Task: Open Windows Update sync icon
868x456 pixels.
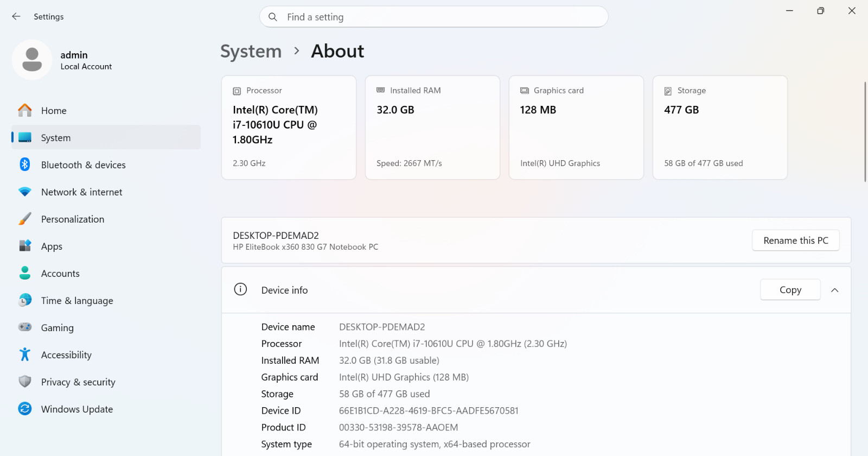Action: click(x=25, y=409)
